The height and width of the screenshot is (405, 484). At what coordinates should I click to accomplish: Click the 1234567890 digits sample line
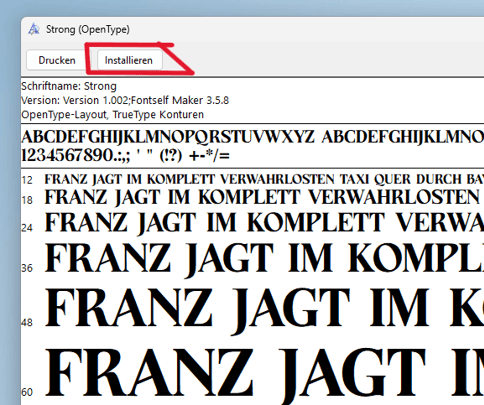(x=126, y=155)
